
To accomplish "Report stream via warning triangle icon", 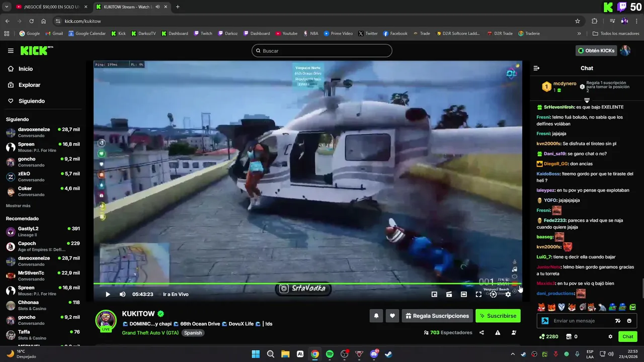I will pyautogui.click(x=498, y=332).
